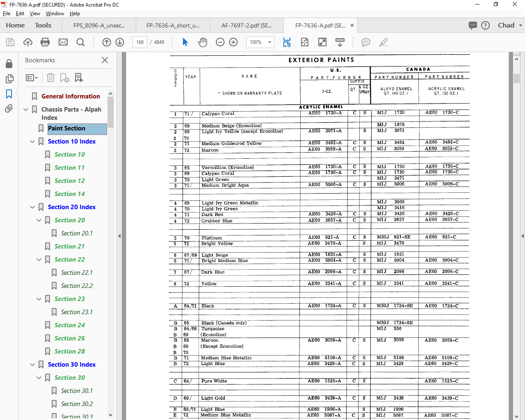525x420 pixels.
Task: Switch to the AF-7697-2.pdf tab
Action: [246, 25]
